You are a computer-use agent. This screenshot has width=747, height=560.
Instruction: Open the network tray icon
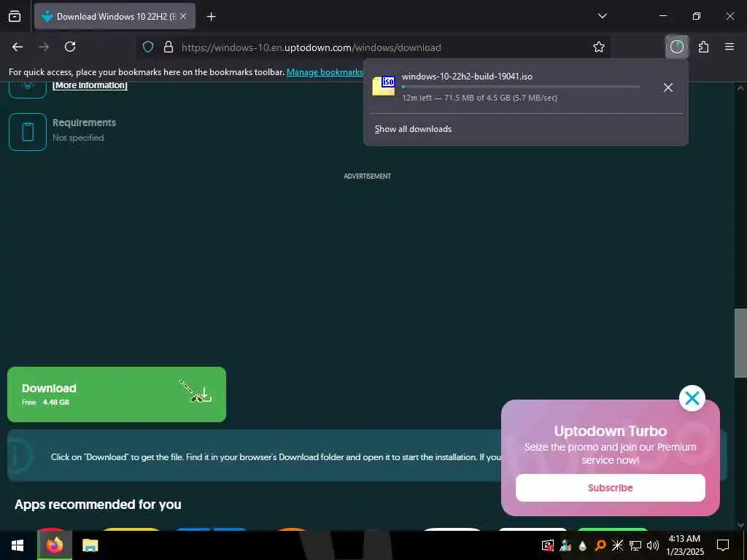click(635, 545)
